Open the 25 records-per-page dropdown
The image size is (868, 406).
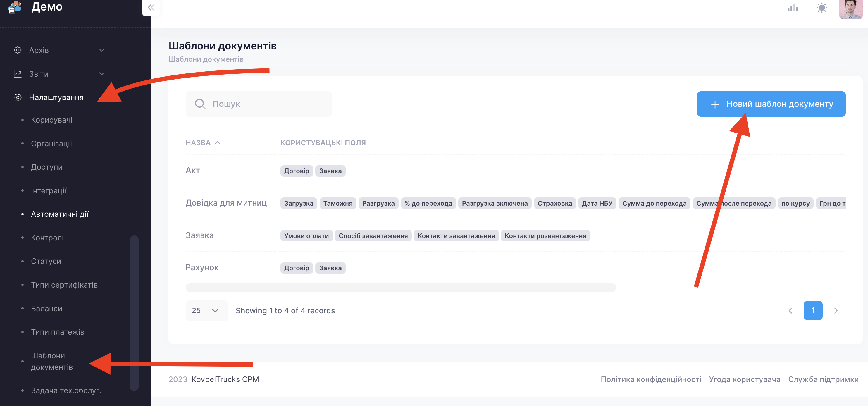(x=206, y=310)
